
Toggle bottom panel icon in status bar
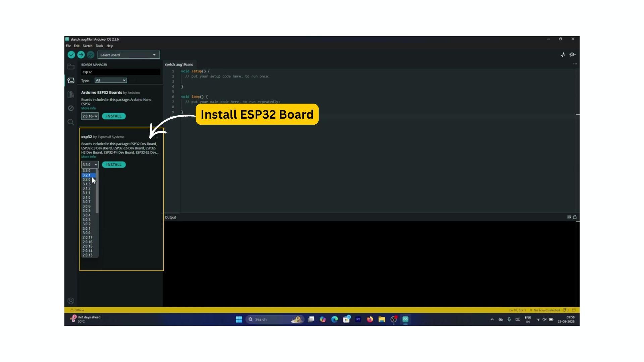coord(574,310)
